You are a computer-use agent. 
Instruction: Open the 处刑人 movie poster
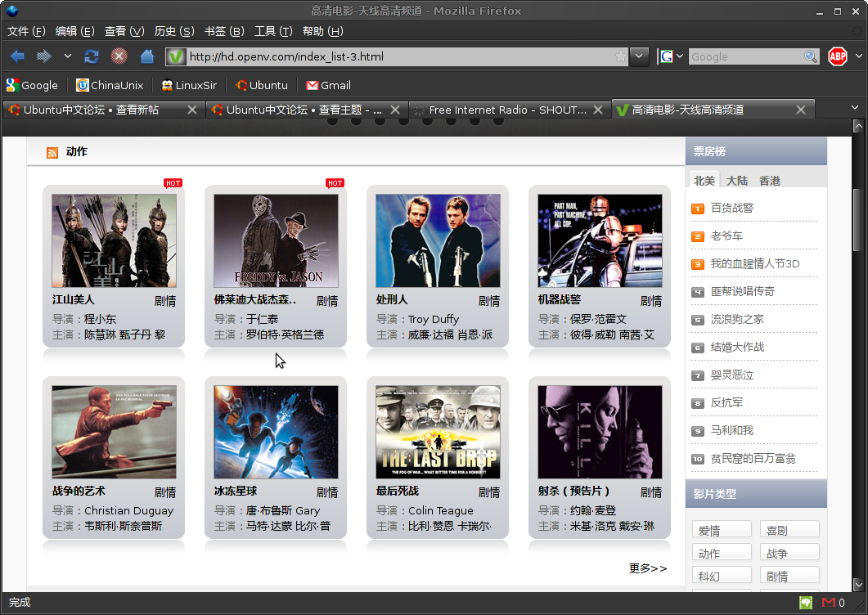pyautogui.click(x=438, y=240)
